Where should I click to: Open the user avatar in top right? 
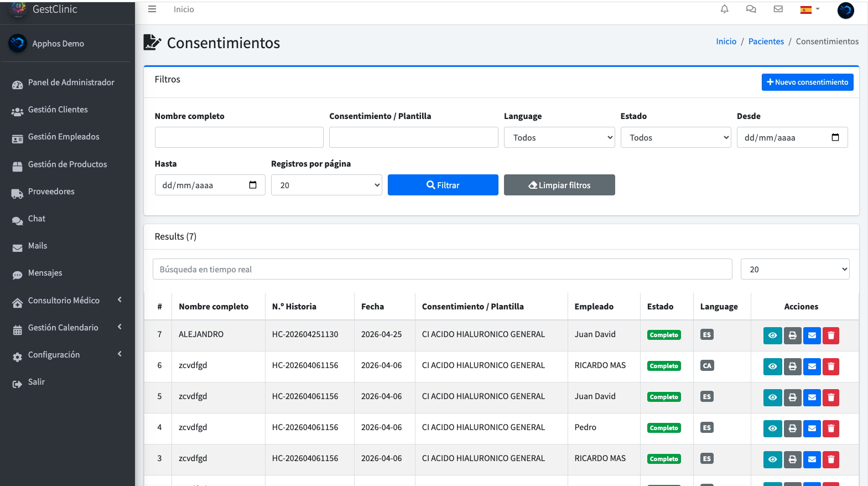coord(845,10)
